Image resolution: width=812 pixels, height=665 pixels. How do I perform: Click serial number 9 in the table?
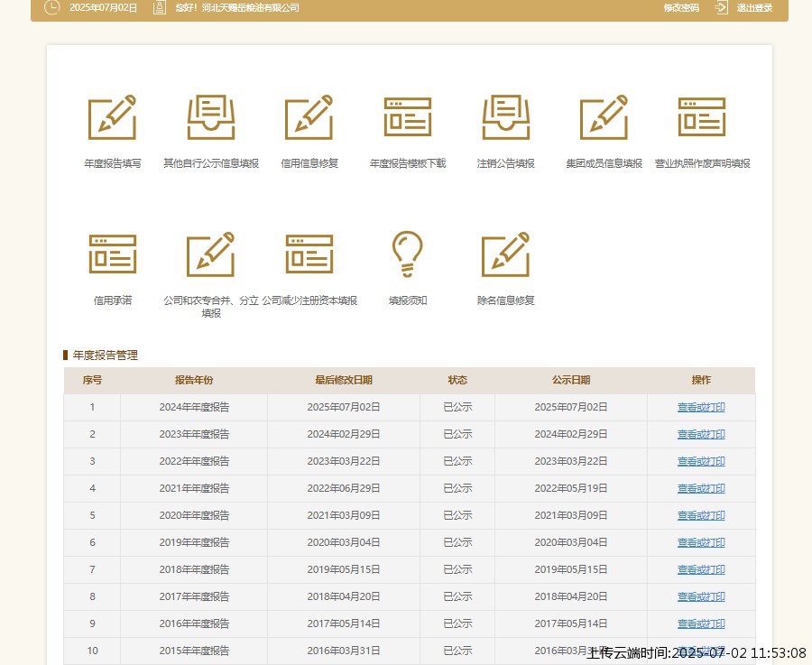point(92,623)
